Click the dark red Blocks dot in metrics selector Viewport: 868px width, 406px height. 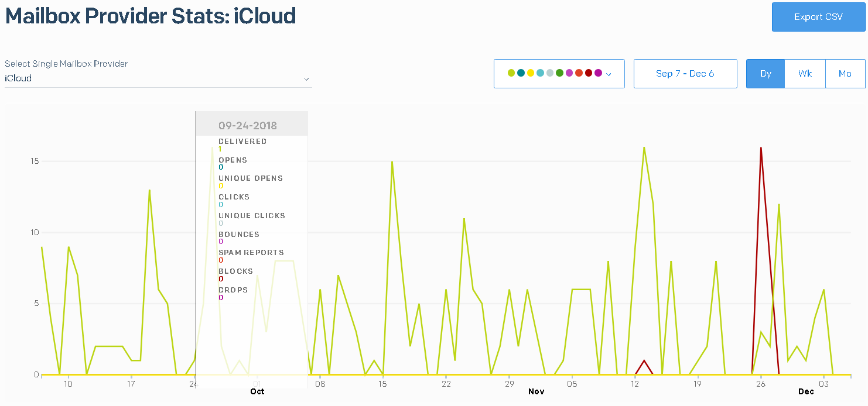pyautogui.click(x=589, y=73)
